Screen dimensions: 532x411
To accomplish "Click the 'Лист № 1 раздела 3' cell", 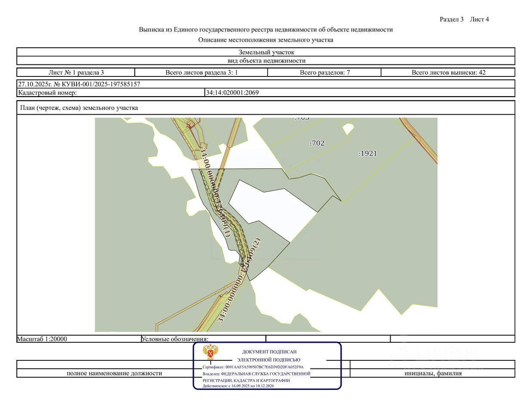I will 76,72.
